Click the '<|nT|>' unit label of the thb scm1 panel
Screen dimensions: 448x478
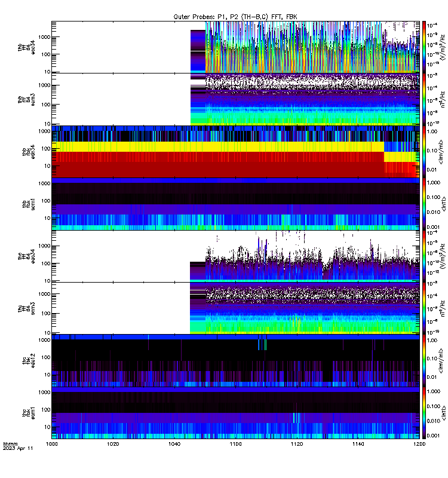pos(443,204)
